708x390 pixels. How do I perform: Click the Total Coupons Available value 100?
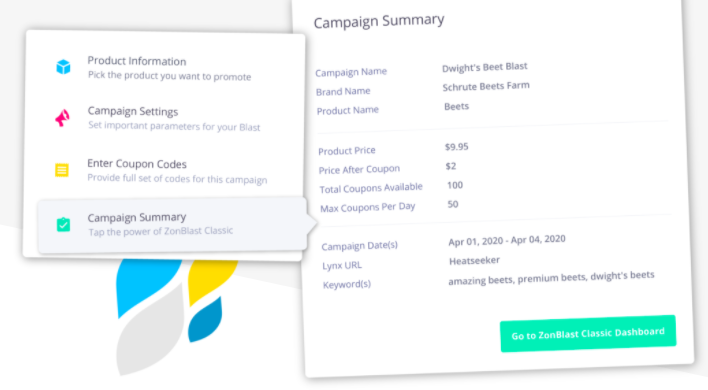455,185
